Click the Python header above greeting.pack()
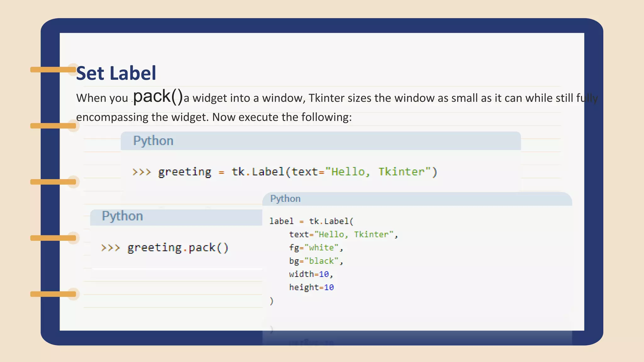 122,216
